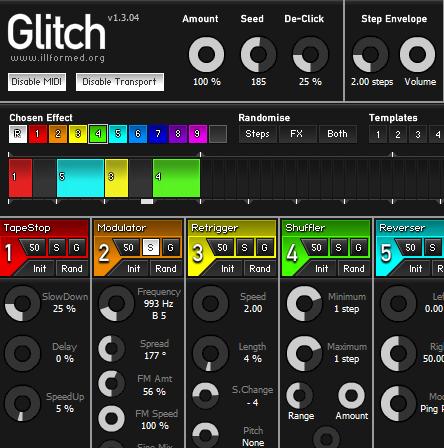Click Retrigger Rand button

[260, 269]
